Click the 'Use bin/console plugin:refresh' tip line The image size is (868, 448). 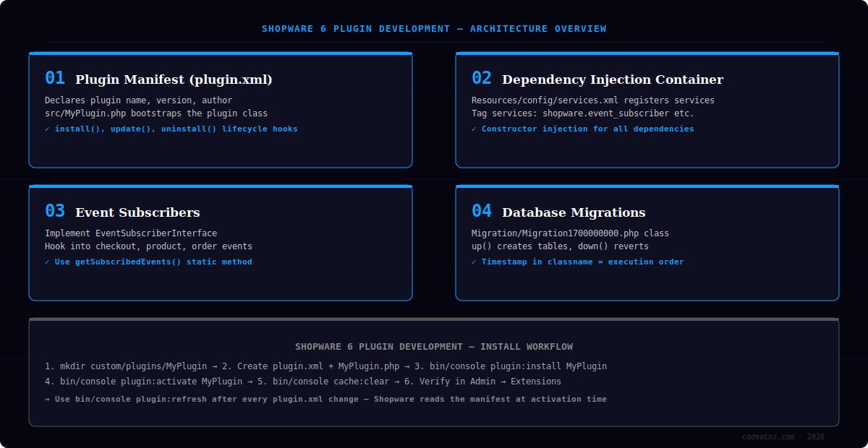click(325, 399)
